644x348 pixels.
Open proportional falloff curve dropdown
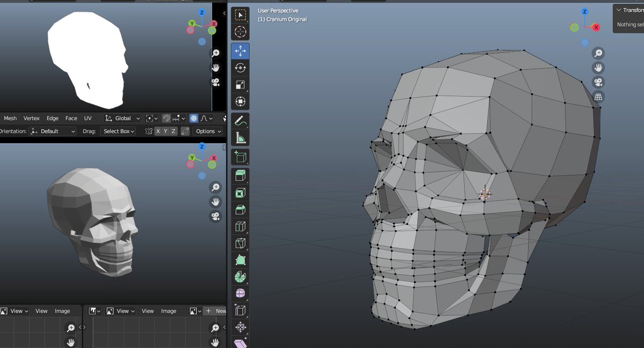pos(207,119)
